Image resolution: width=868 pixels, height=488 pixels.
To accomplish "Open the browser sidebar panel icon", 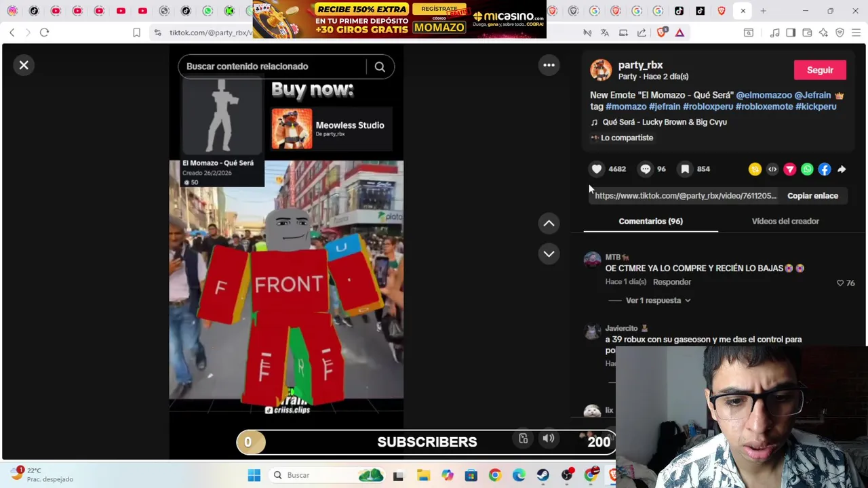I will (791, 33).
